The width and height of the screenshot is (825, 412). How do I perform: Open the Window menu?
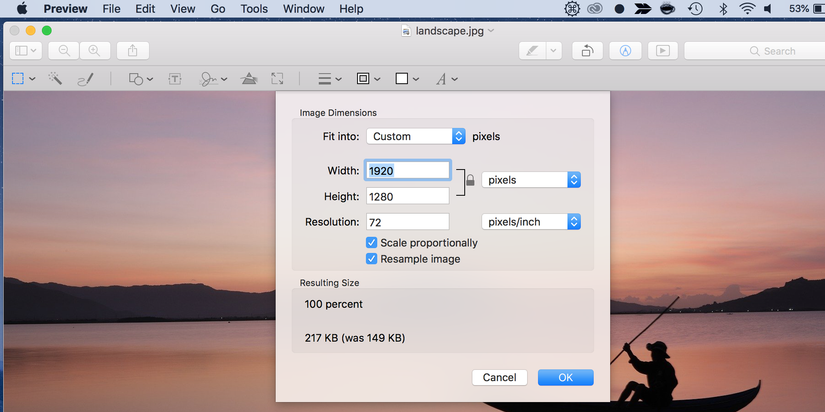click(x=304, y=9)
